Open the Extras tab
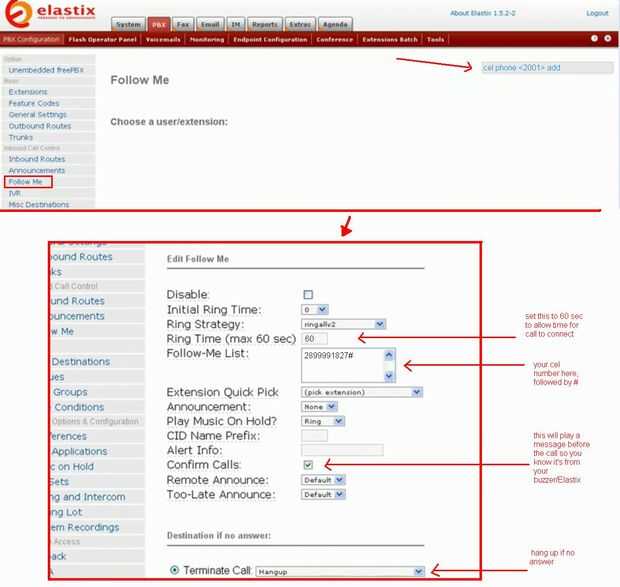620x587 pixels. pyautogui.click(x=300, y=24)
